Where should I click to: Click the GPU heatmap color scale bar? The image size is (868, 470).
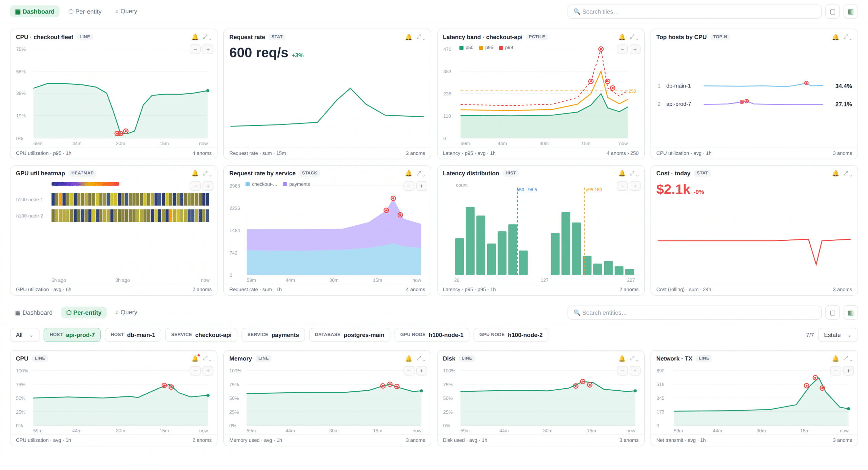point(85,184)
